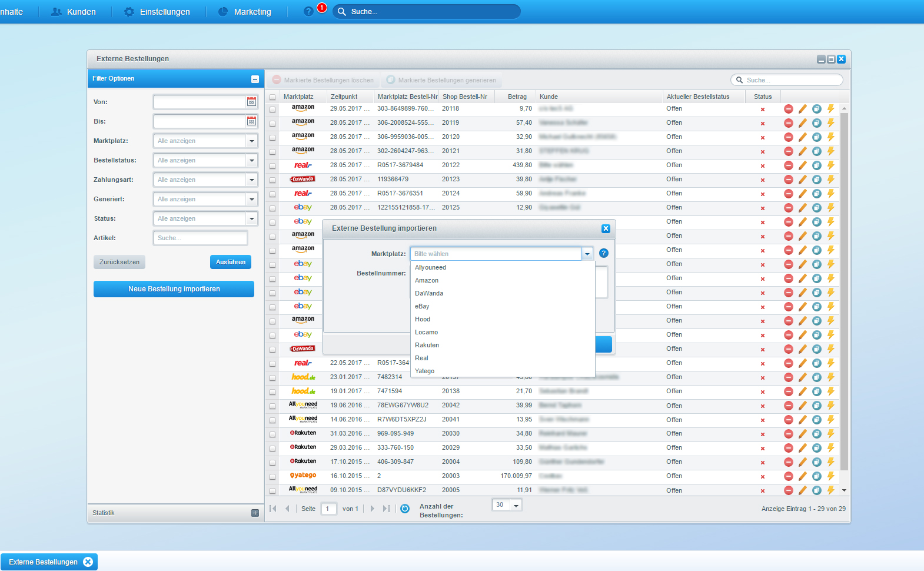The width and height of the screenshot is (924, 571).
Task: Click lightning bolt icon for order 20121
Action: point(830,151)
